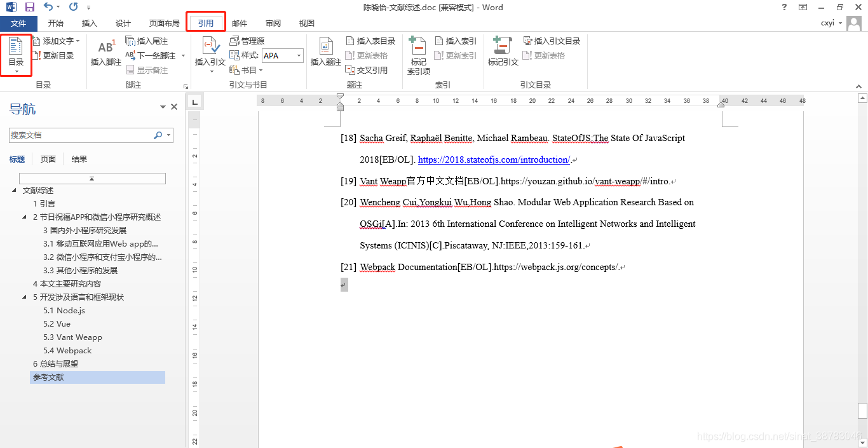Switch to 视图 ribbon tab
Screen dimensions: 868x448
[307, 23]
